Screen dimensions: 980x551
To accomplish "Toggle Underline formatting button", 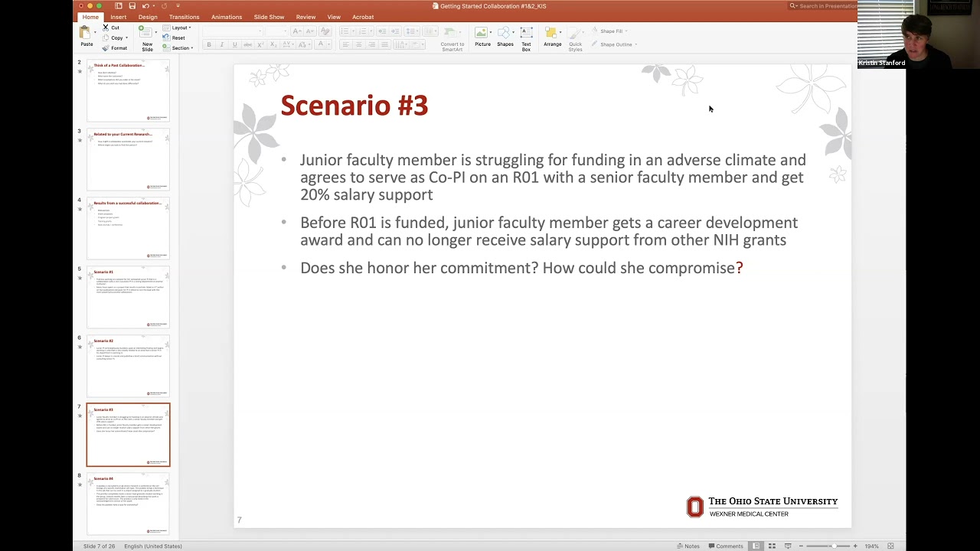I will 234,44.
